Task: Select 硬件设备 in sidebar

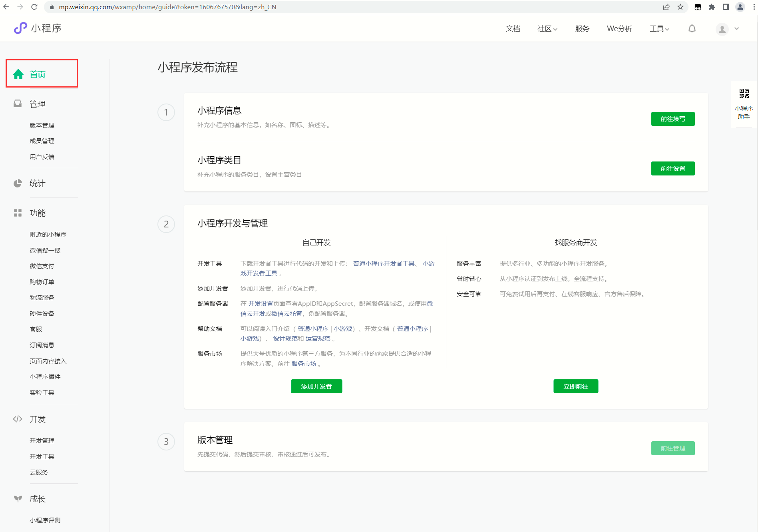Action: (x=42, y=313)
